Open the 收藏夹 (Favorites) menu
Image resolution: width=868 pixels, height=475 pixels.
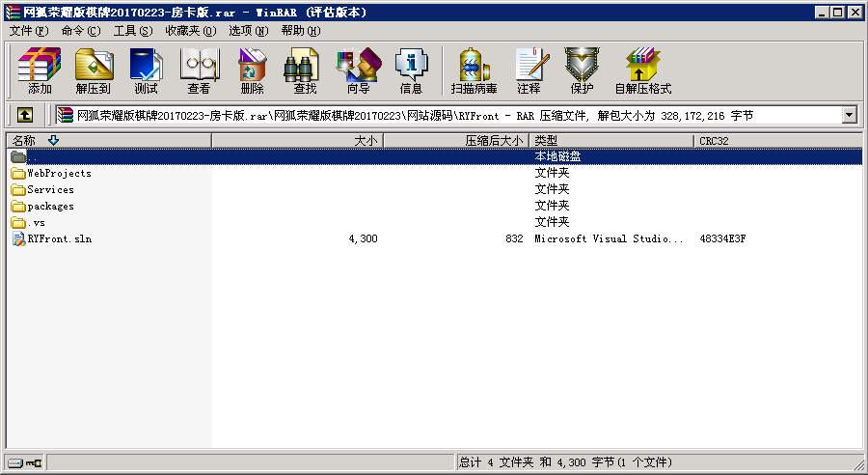tap(189, 31)
